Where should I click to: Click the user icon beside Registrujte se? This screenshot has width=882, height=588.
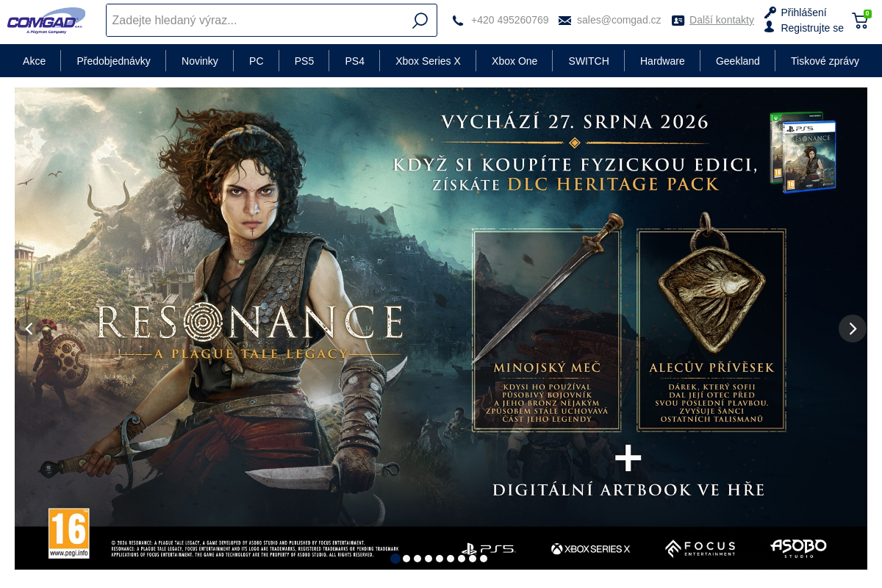point(770,27)
